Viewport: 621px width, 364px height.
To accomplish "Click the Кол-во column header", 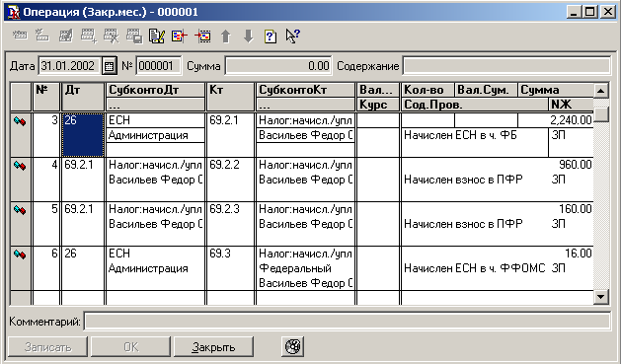I will tap(427, 90).
